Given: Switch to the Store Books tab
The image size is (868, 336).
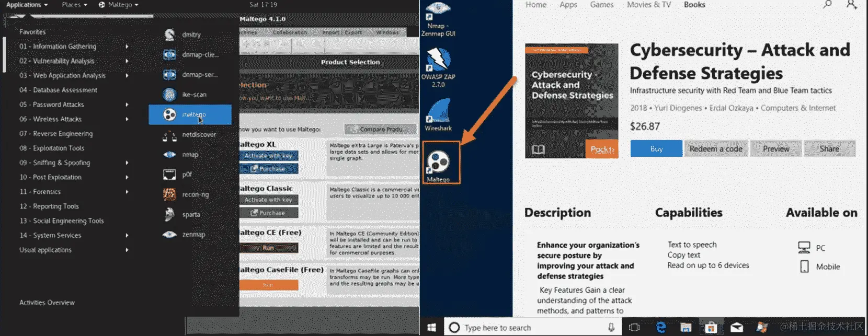Looking at the screenshot, I should click(694, 5).
